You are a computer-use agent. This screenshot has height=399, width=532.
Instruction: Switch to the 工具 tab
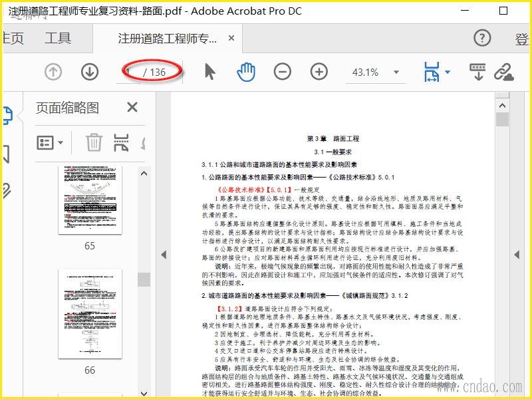pos(58,38)
